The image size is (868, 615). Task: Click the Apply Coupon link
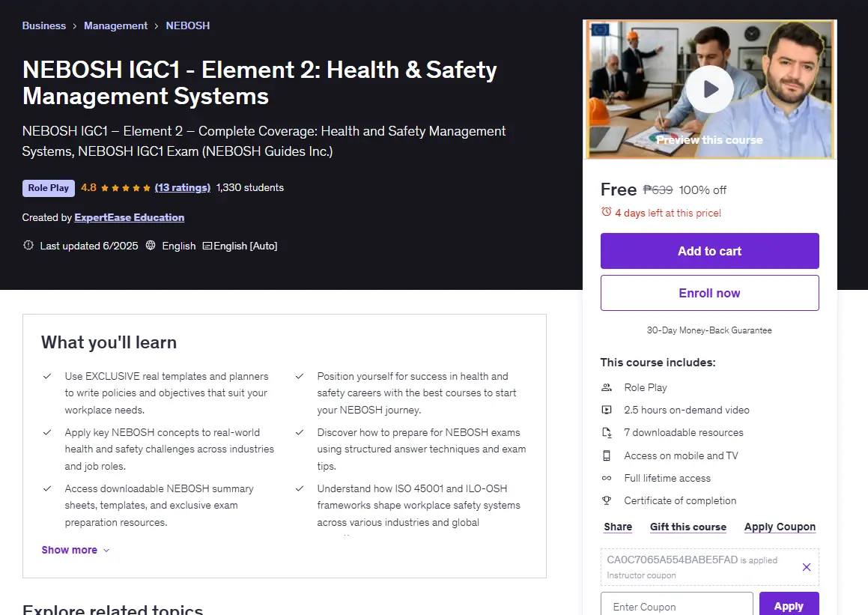coord(780,527)
